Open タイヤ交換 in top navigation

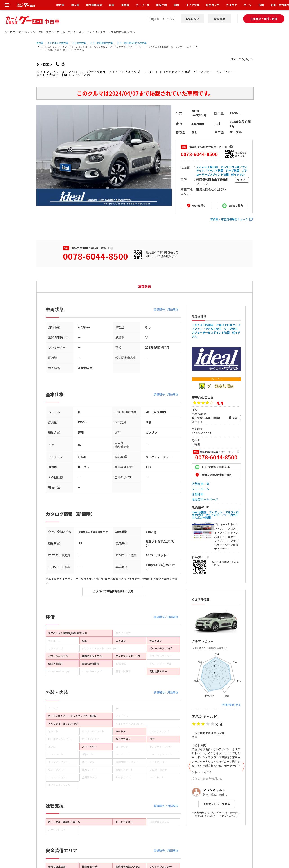coord(192,5)
